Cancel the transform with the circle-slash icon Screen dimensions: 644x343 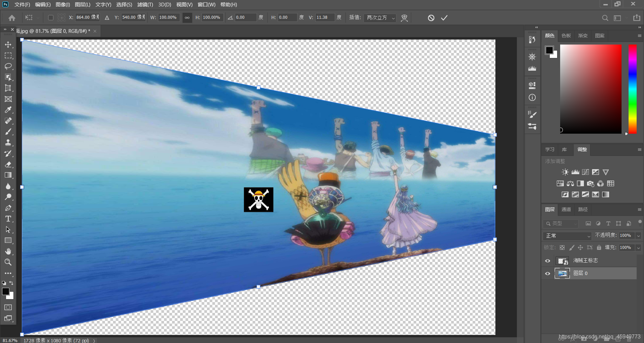click(x=431, y=18)
